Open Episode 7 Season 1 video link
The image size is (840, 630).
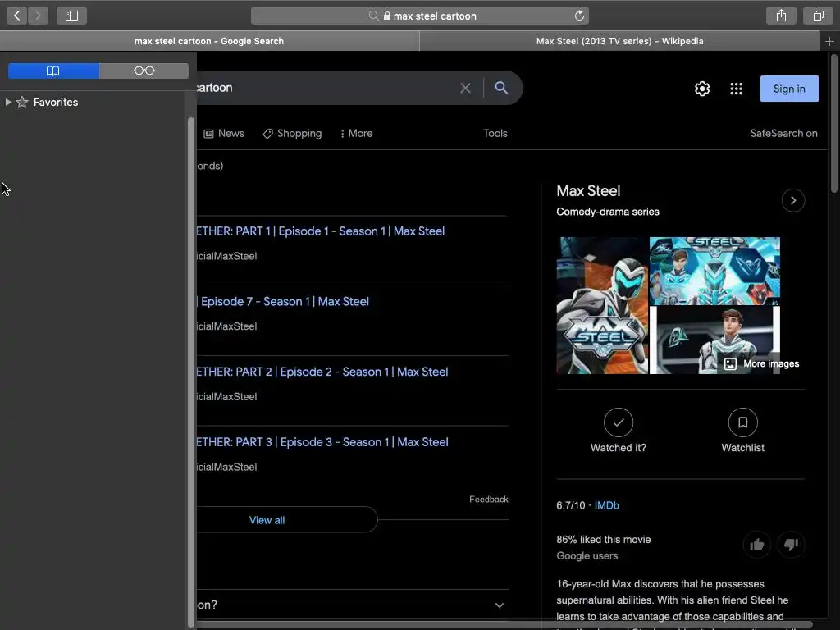click(x=283, y=302)
